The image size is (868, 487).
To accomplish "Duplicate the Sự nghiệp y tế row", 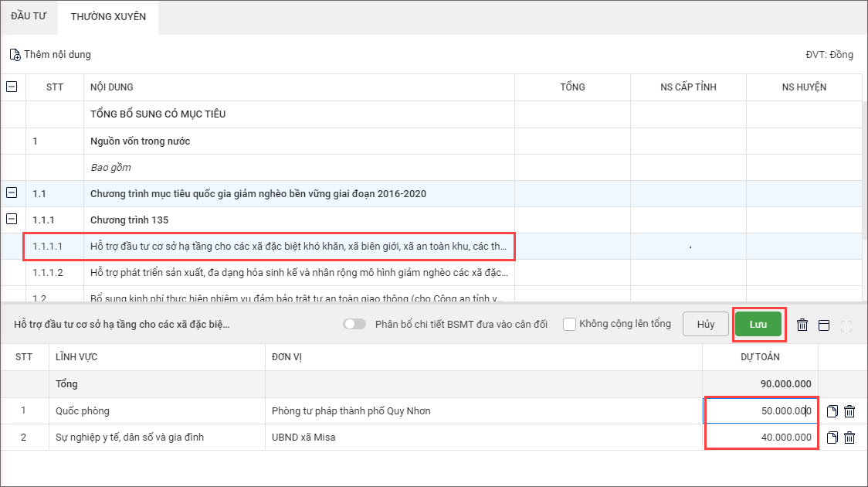I will pos(832,438).
